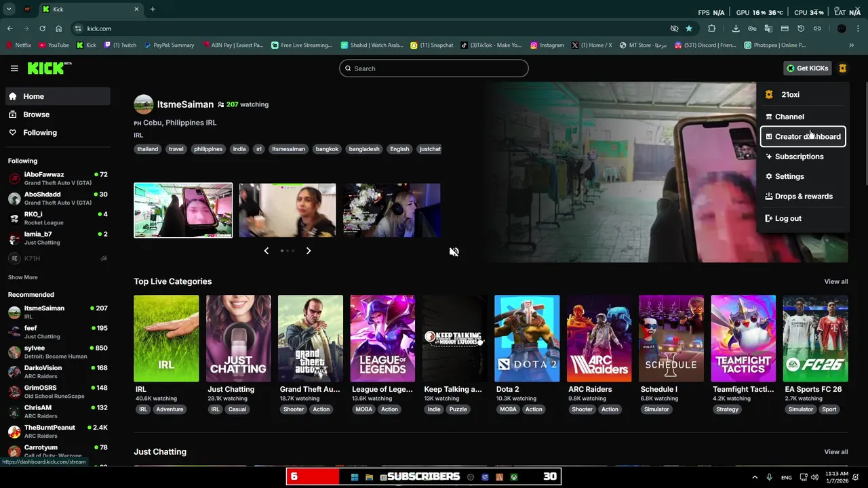Click View all for Just Chatting section
The width and height of the screenshot is (868, 488).
click(x=835, y=452)
